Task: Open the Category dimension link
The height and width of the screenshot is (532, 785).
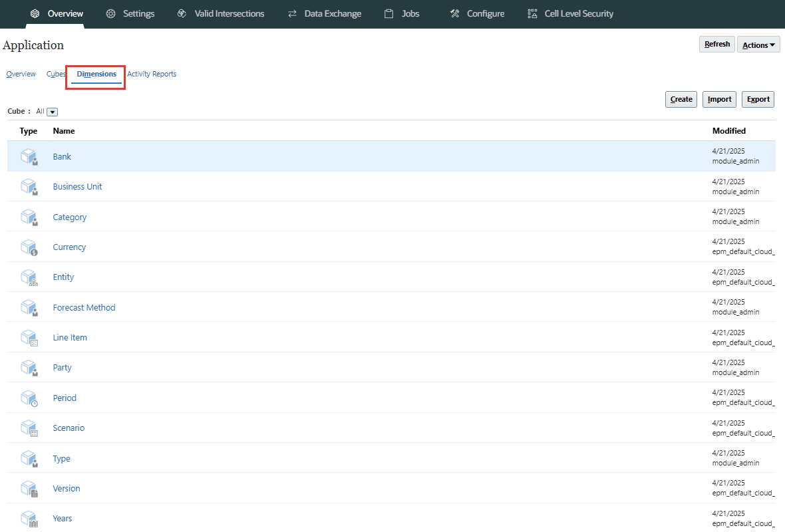Action: 70,217
